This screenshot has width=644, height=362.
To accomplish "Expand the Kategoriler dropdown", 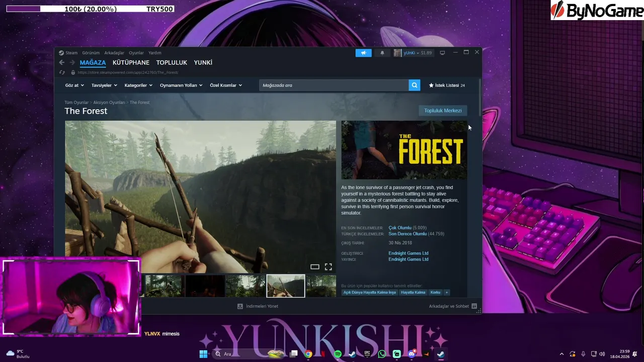I will point(138,85).
